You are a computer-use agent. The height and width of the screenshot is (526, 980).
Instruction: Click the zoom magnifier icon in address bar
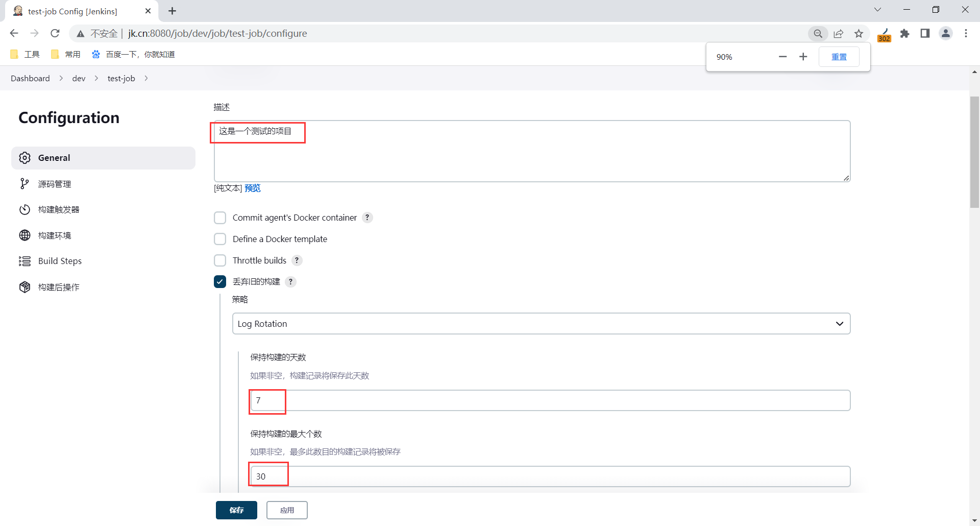tap(818, 34)
